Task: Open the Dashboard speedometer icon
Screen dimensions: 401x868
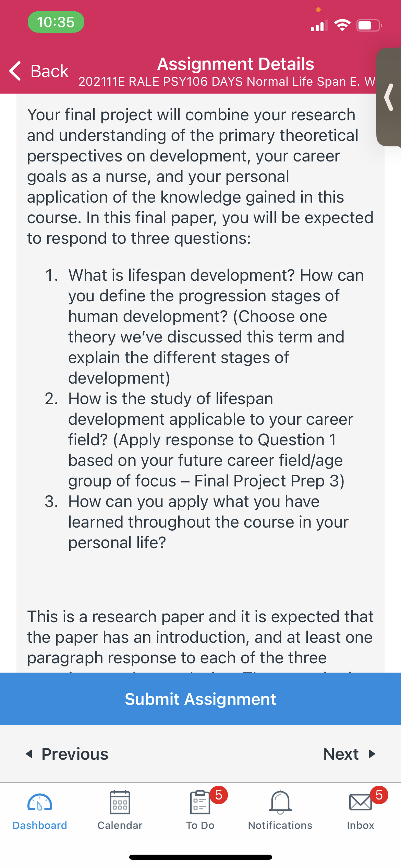Action: 40,802
